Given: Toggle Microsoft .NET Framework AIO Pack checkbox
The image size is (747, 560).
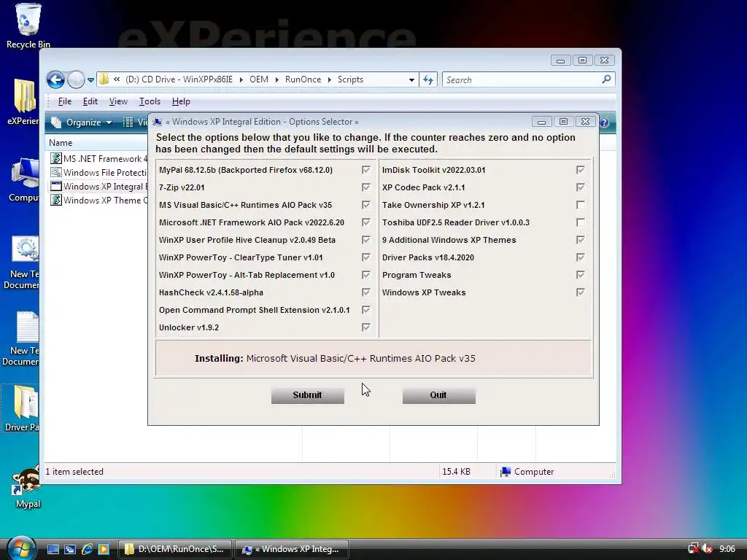Looking at the screenshot, I should click(x=366, y=222).
